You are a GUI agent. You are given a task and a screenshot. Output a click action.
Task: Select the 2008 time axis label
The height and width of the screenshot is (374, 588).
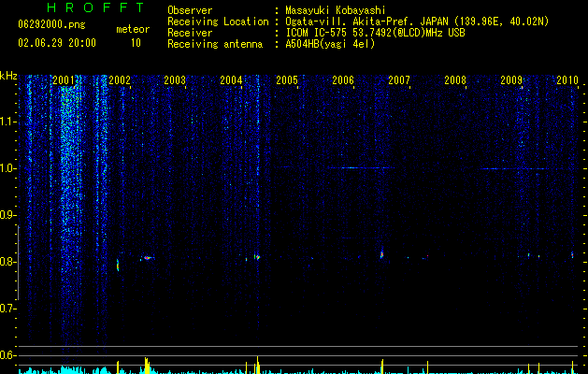click(x=455, y=79)
